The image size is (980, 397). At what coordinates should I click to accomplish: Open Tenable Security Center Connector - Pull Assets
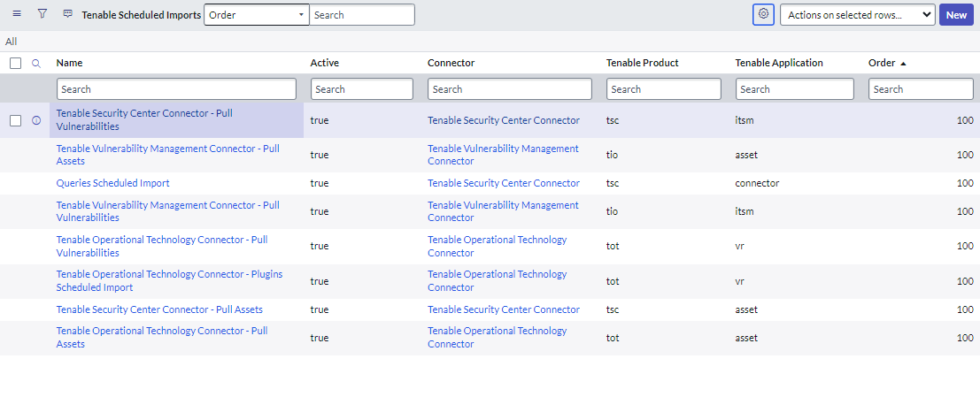(159, 309)
